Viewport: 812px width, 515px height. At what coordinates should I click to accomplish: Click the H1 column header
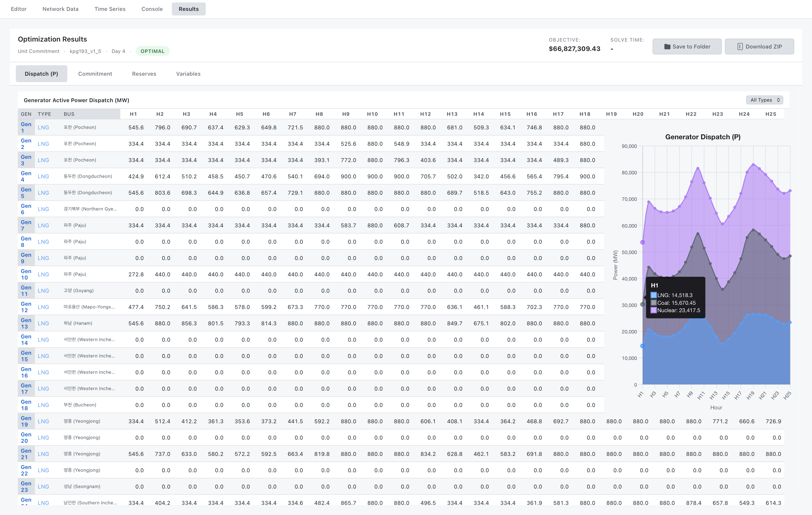133,114
